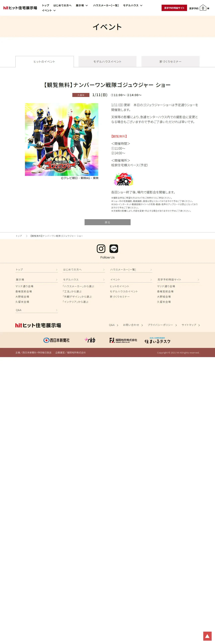Image resolution: width=215 pixels, height=644 pixels.
Task: Click the gray 戻る button
Action: (107, 222)
